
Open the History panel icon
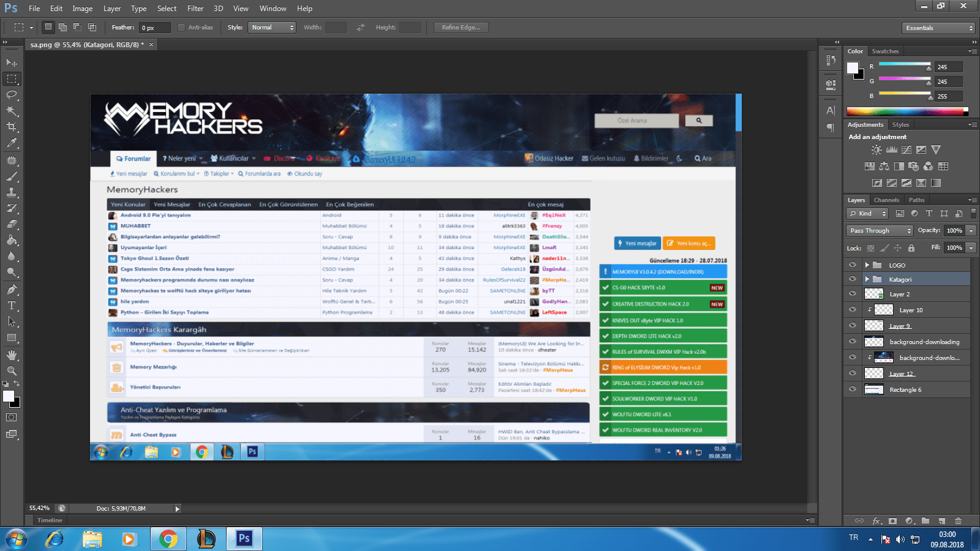[x=831, y=60]
